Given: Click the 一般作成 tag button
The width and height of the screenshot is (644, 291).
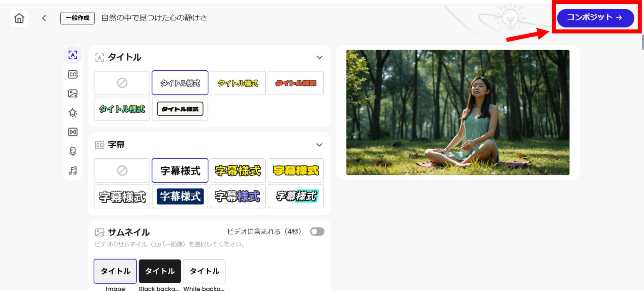Looking at the screenshot, I should (77, 18).
